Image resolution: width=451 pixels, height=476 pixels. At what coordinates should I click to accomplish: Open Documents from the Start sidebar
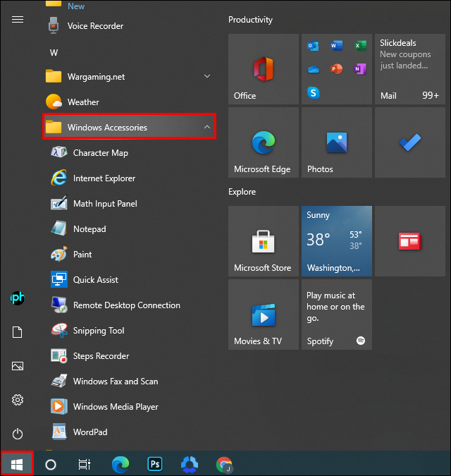click(18, 332)
